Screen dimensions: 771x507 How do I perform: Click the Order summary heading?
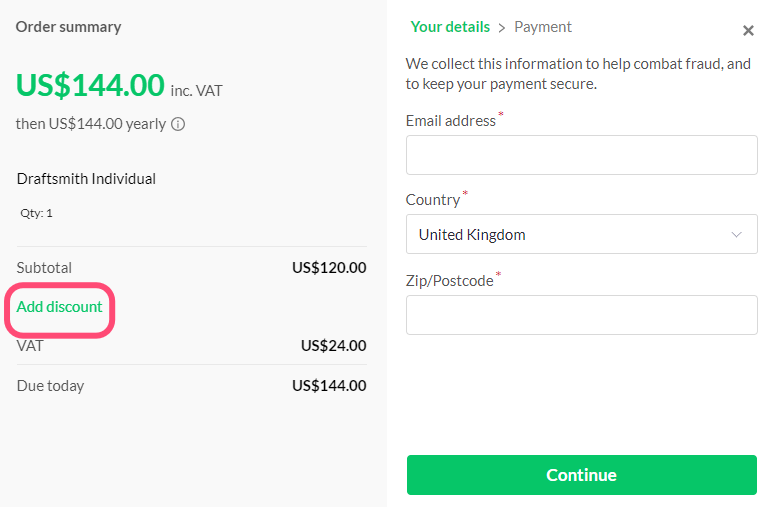[x=68, y=27]
